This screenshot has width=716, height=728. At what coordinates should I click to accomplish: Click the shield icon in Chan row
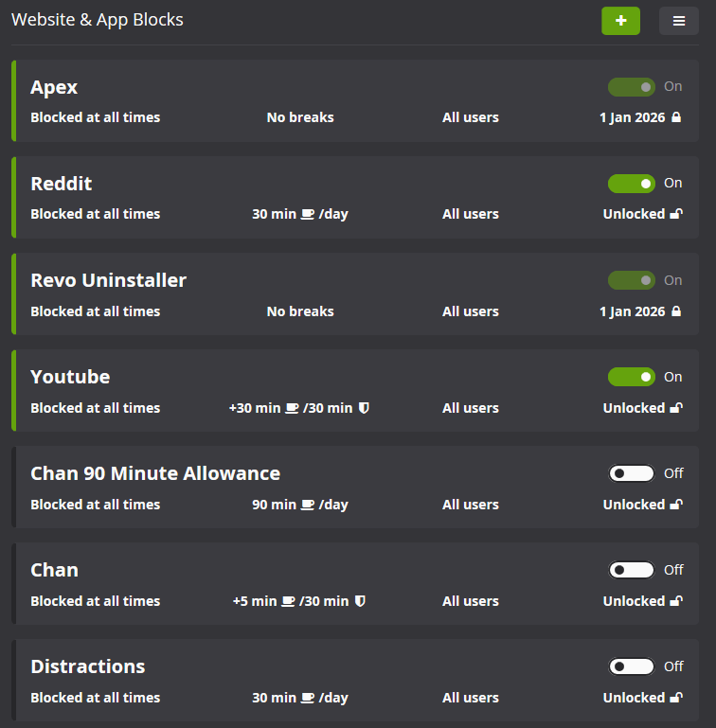(x=360, y=601)
